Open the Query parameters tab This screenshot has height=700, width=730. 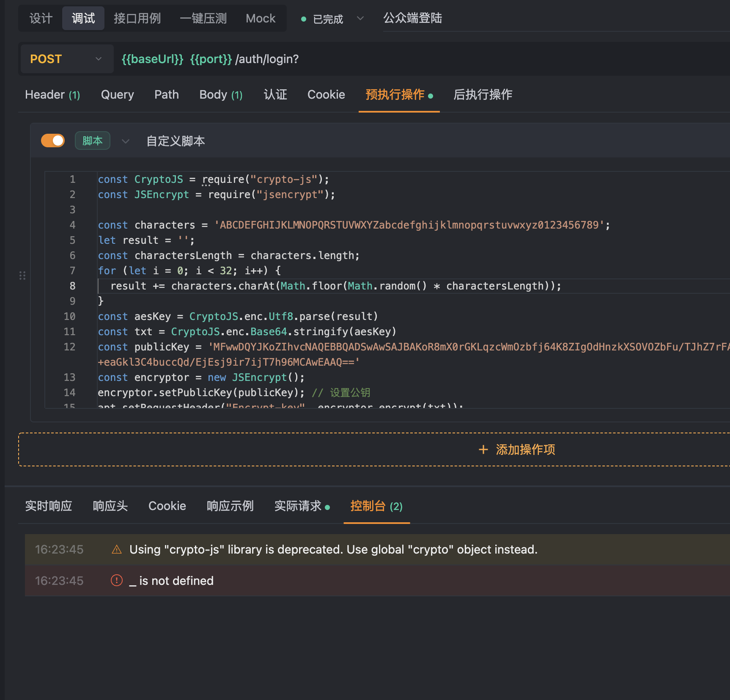117,95
